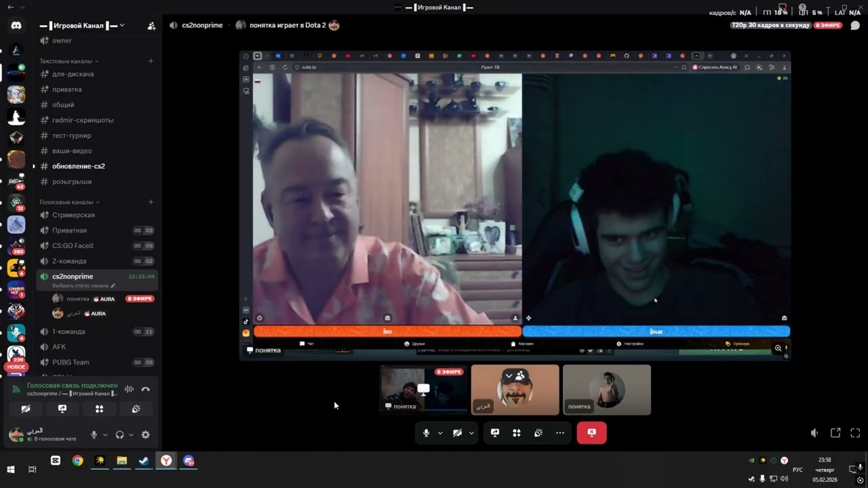Open Windows Start menu

[x=11, y=469]
